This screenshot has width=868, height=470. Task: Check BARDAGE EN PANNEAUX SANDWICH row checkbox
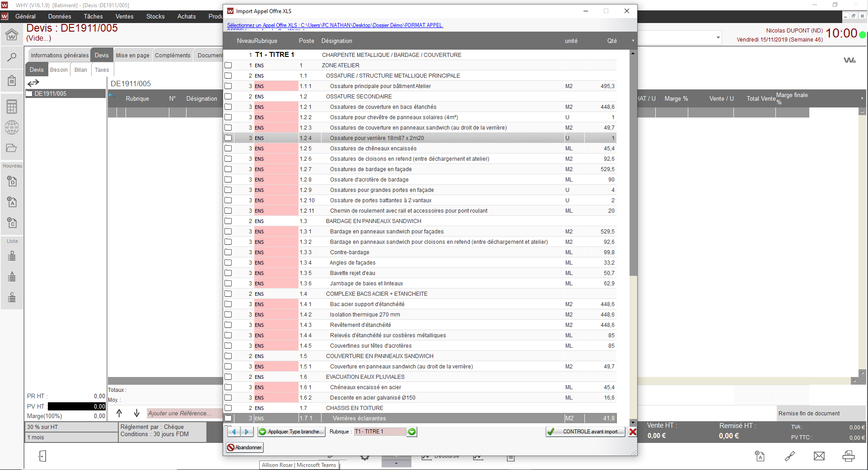pyautogui.click(x=229, y=221)
